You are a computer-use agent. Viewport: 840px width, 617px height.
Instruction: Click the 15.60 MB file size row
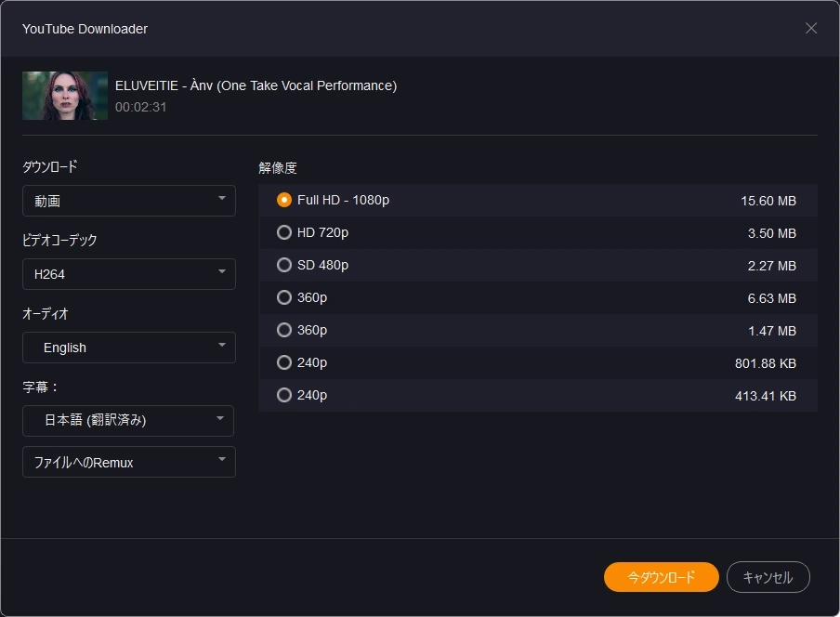768,201
